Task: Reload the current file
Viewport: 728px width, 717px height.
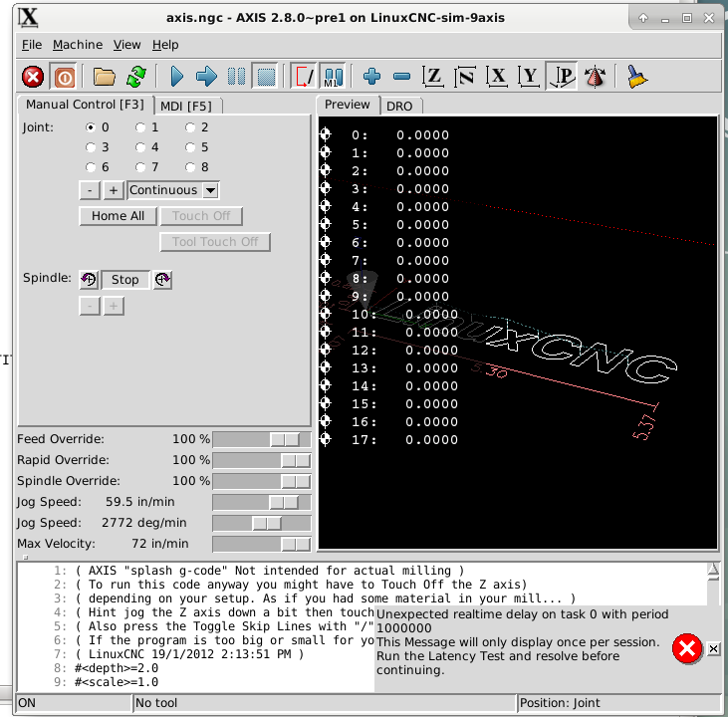Action: coord(136,77)
